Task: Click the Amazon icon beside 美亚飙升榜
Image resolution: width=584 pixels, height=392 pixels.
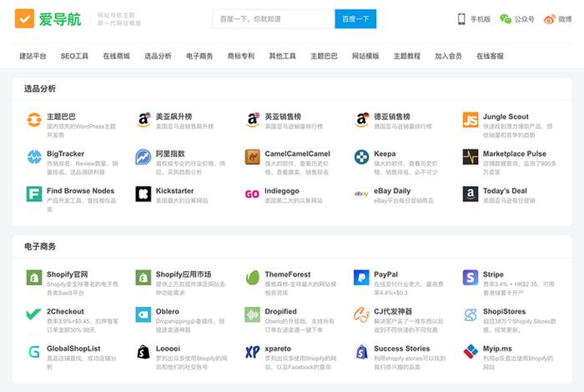Action: [x=143, y=119]
